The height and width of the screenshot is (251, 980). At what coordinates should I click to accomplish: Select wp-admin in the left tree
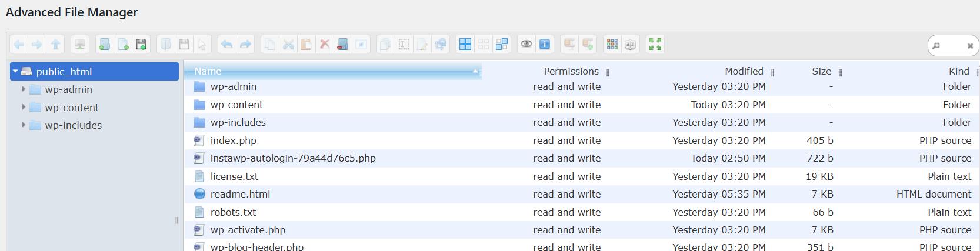pos(69,89)
